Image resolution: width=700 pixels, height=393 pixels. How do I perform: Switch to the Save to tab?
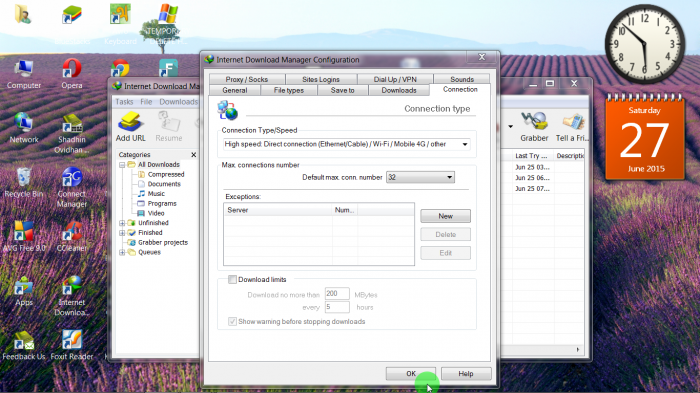tap(342, 90)
